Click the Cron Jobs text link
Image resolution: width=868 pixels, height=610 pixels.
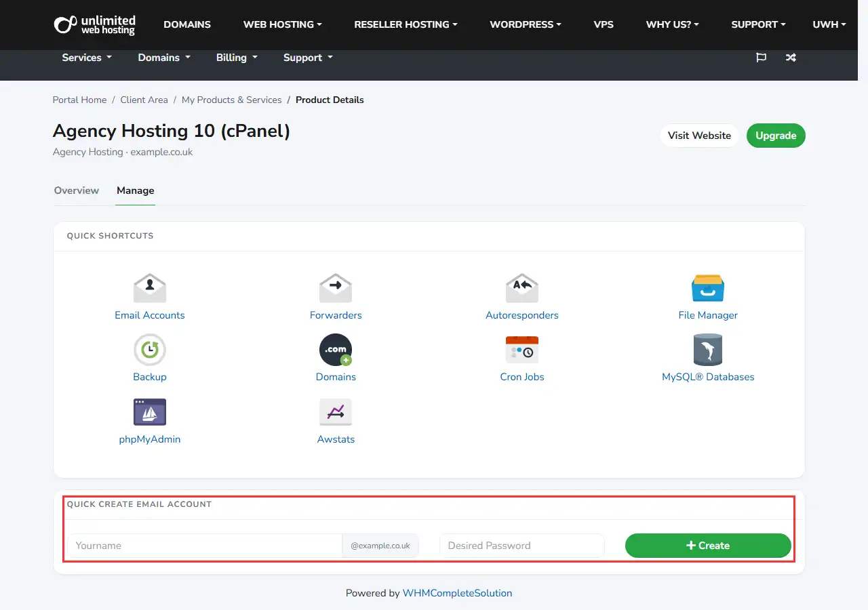[x=522, y=377]
